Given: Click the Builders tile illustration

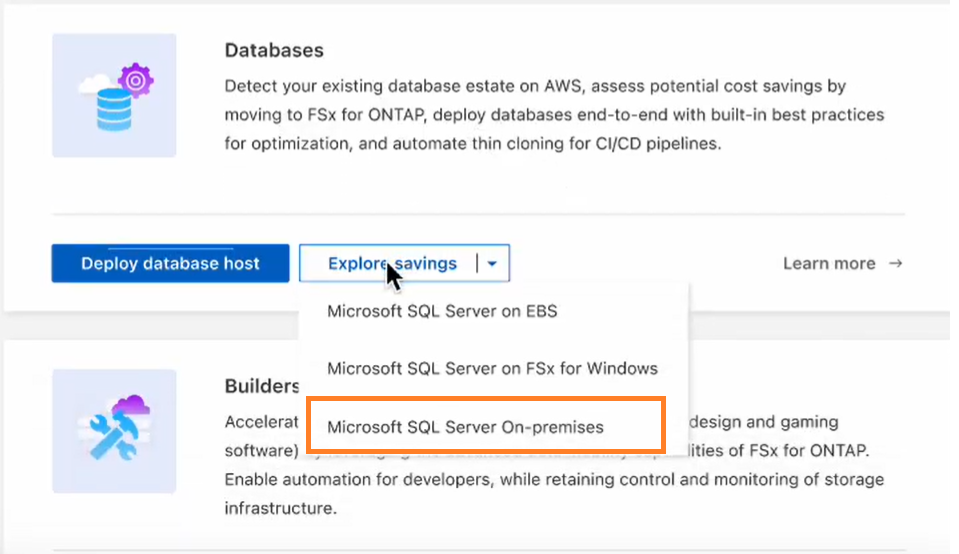Looking at the screenshot, I should tap(114, 430).
